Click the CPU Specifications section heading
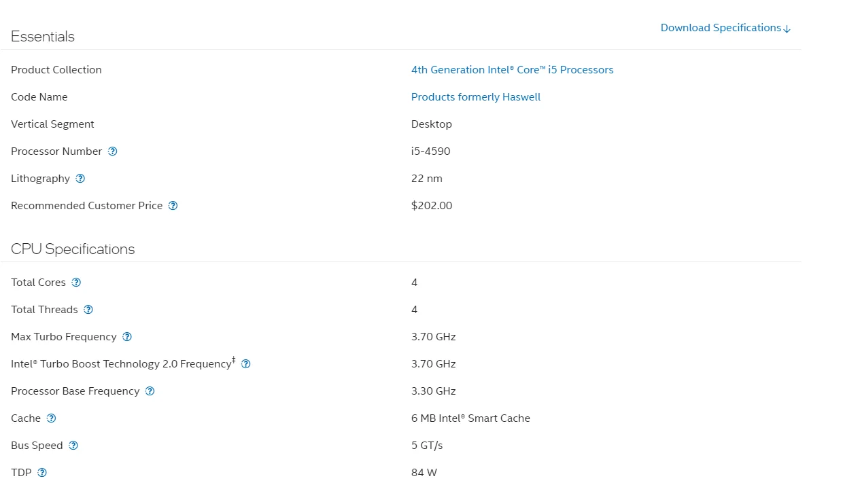The height and width of the screenshot is (504, 860). pos(73,249)
